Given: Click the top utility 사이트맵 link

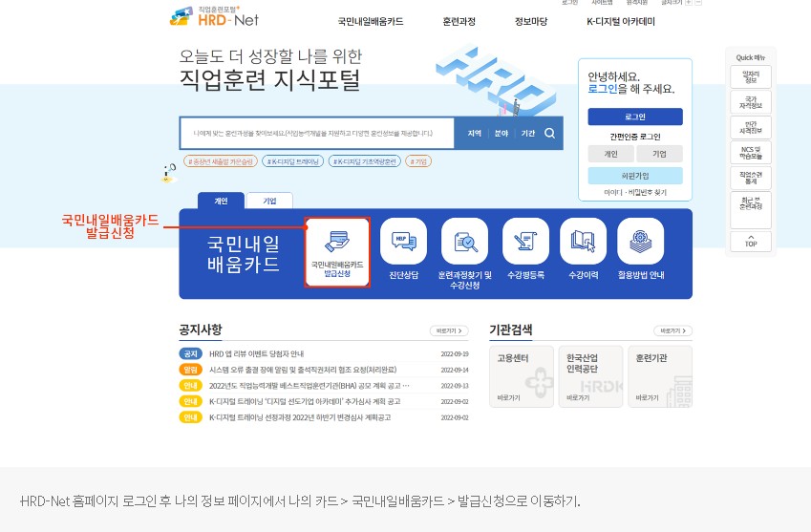Looking at the screenshot, I should [602, 3].
